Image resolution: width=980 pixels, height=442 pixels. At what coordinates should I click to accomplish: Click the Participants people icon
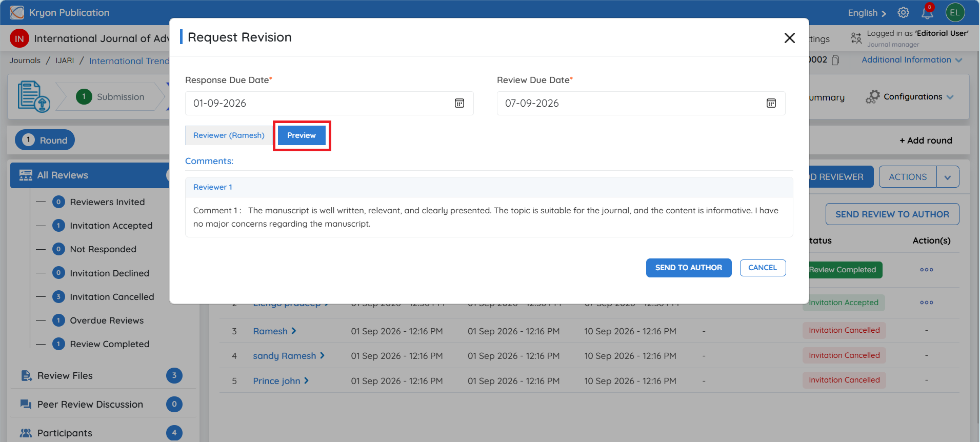pyautogui.click(x=26, y=433)
